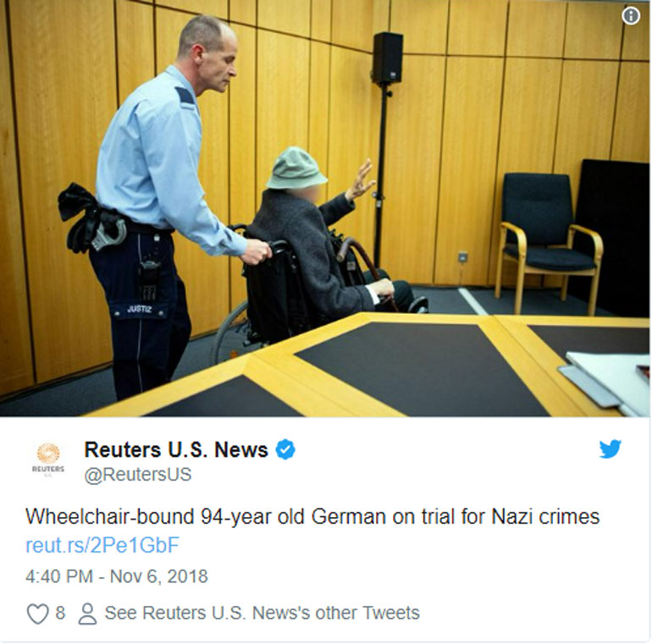Viewport: 652px width, 644px height.
Task: Follow the reut.rs/2Pe1GbF link
Action: [x=102, y=545]
